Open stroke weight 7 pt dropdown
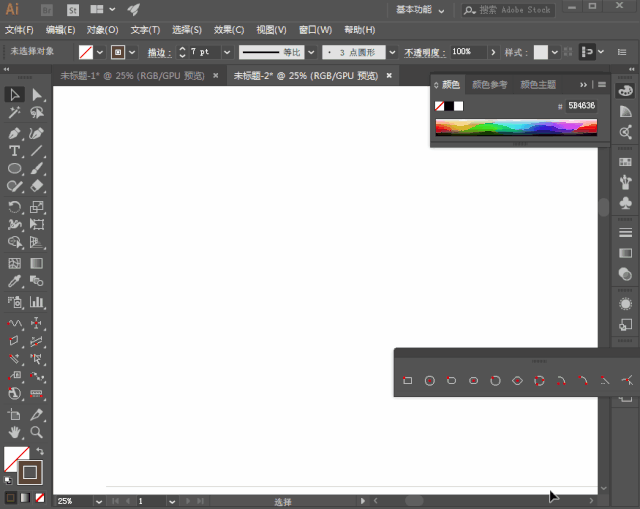The height and width of the screenshot is (509, 640). click(227, 52)
